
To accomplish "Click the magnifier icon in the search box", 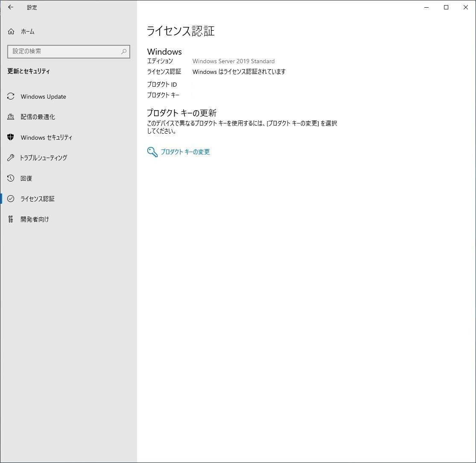I will point(124,52).
